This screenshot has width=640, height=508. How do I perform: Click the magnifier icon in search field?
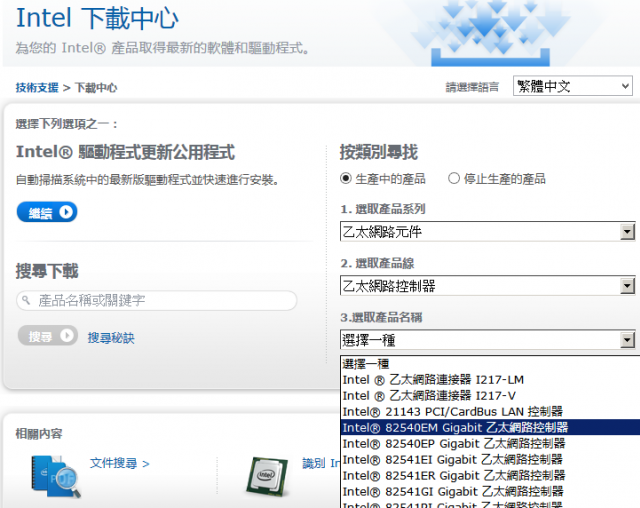click(26, 300)
